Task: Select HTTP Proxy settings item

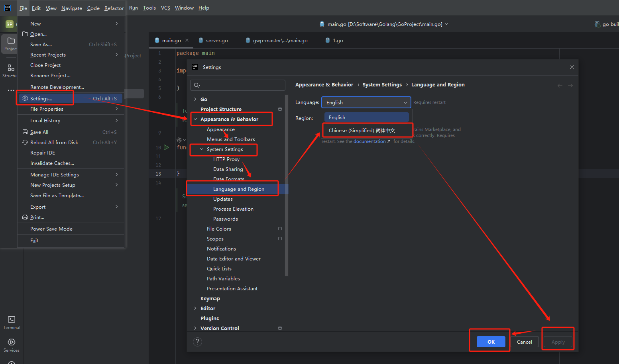Action: (226, 159)
